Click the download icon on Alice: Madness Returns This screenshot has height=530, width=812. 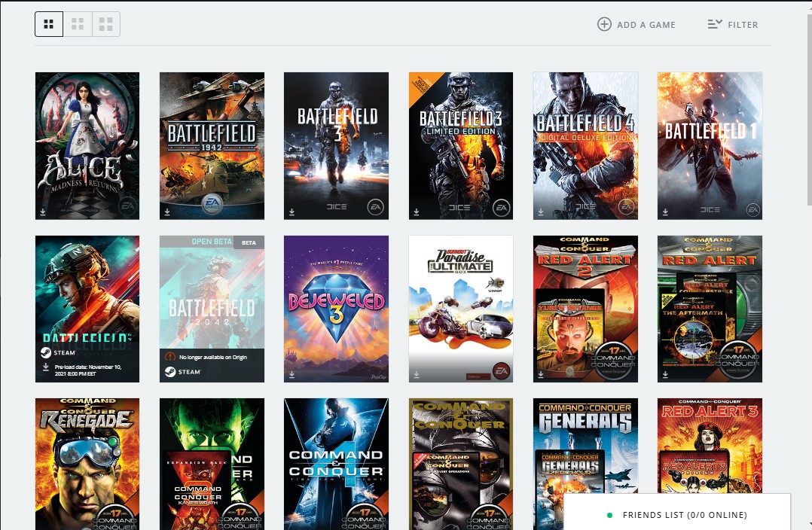43,212
